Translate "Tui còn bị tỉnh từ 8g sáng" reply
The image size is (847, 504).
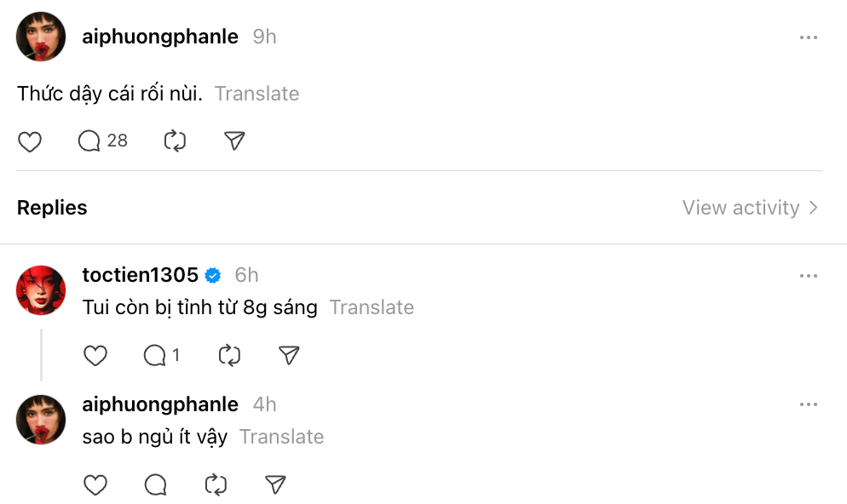pos(372,307)
